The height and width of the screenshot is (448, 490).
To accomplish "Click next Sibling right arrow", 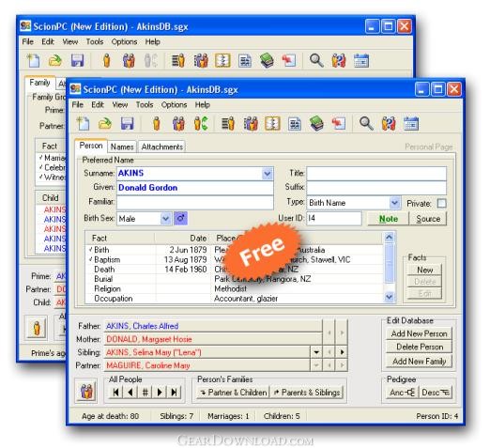I will click(x=342, y=352).
